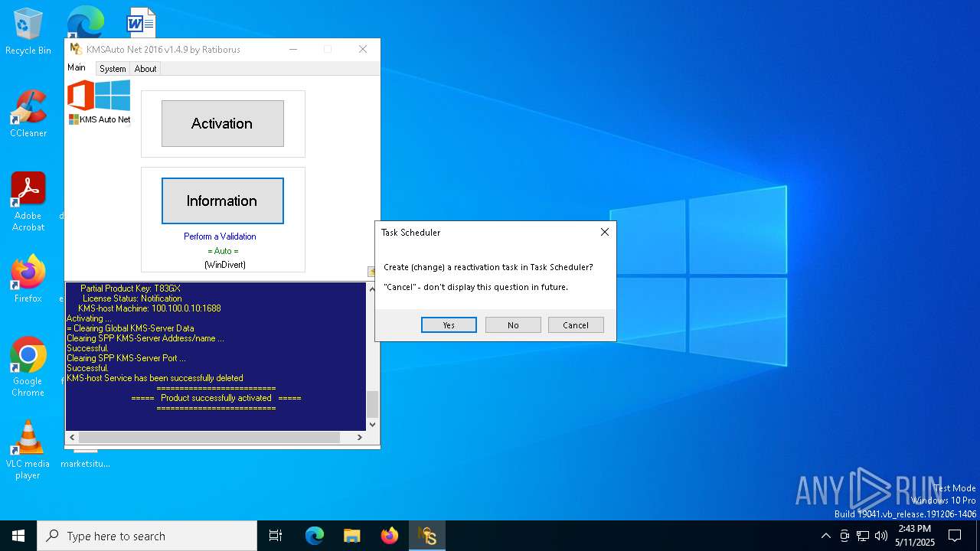The height and width of the screenshot is (551, 980).
Task: Click the = Auto = mode label
Action: click(223, 251)
